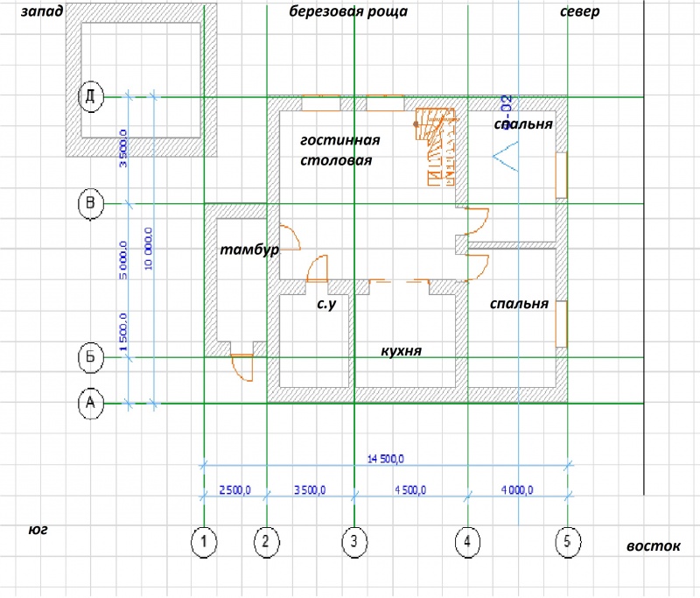Click the 14 500,0 overall dimension text
This screenshot has height=598, width=700.
(x=386, y=459)
